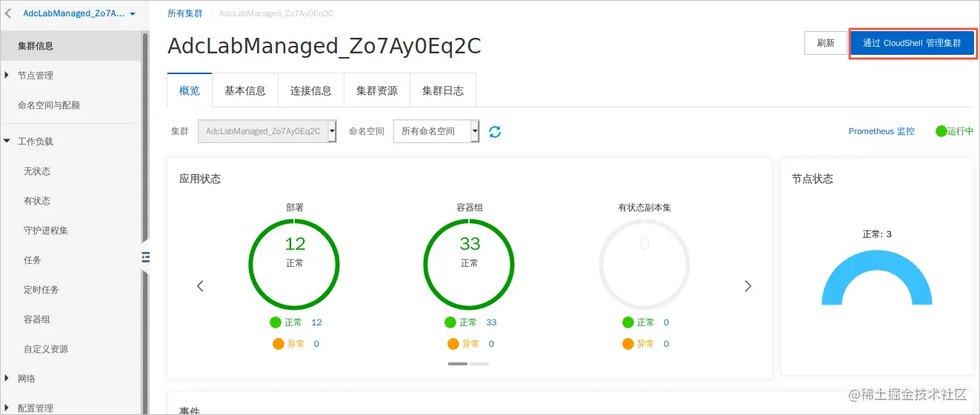Image resolution: width=980 pixels, height=415 pixels.
Task: Click 通过 CloudShell 管理集群 button
Action: coord(912,43)
